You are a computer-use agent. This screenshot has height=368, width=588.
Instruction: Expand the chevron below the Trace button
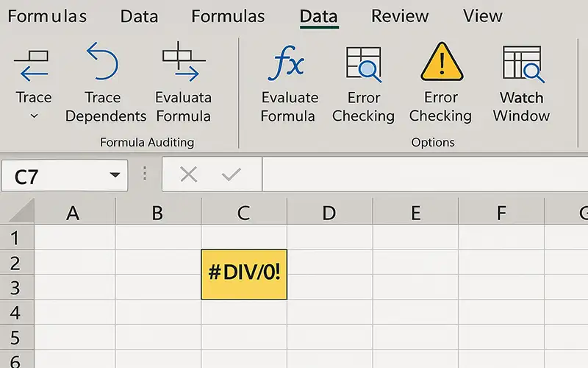click(x=34, y=116)
